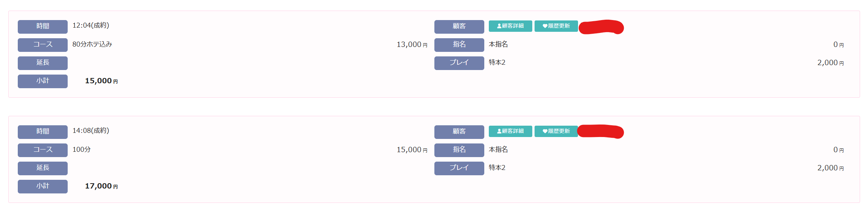Click person icon in second 顧客詳細 button
Viewport: 868px width, 215px height.
tap(499, 131)
